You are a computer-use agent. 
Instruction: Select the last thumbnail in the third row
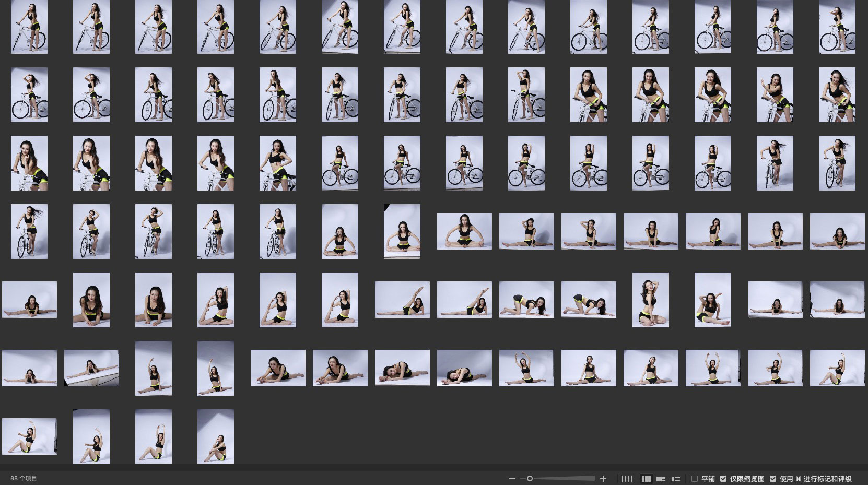point(837,163)
